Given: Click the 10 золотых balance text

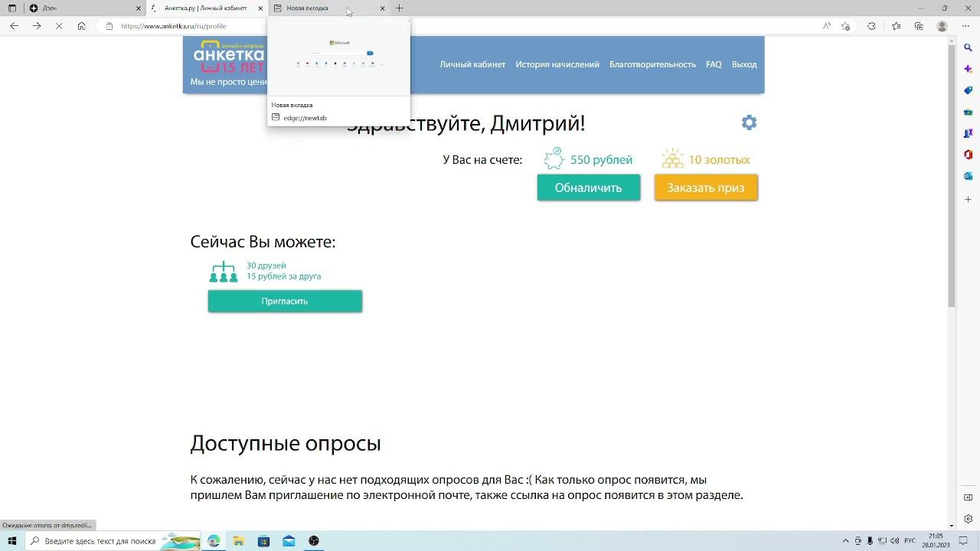Looking at the screenshot, I should [719, 159].
